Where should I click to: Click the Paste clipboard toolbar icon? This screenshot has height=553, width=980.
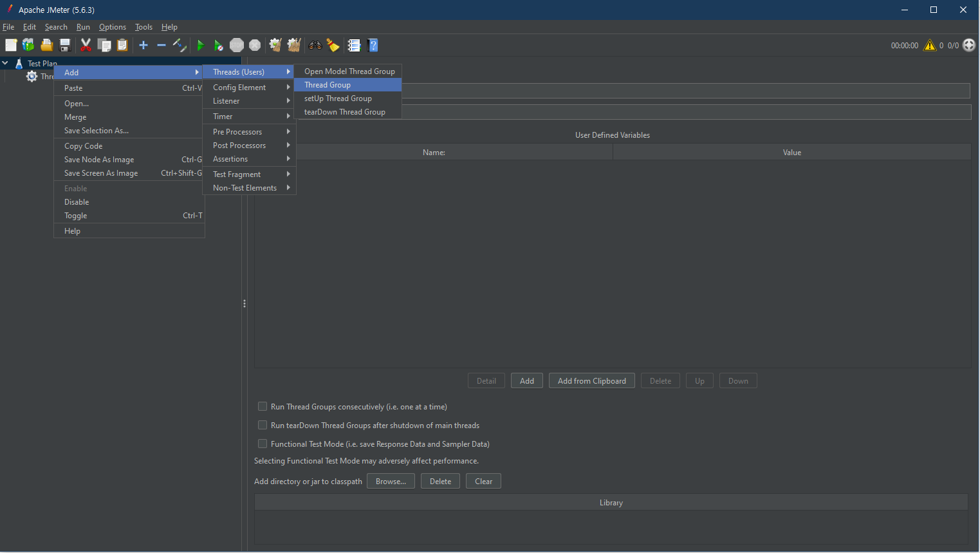point(122,45)
